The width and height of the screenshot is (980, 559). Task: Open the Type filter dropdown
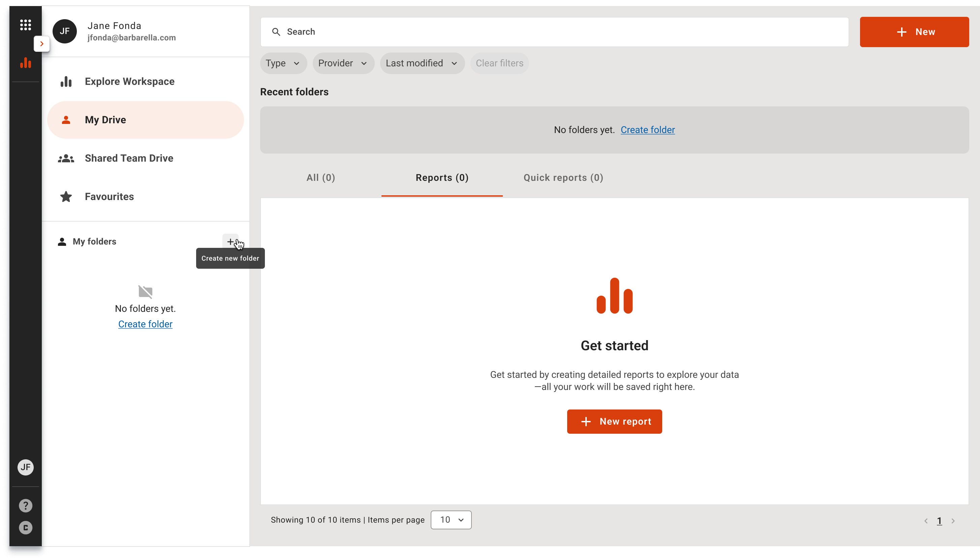pos(283,63)
